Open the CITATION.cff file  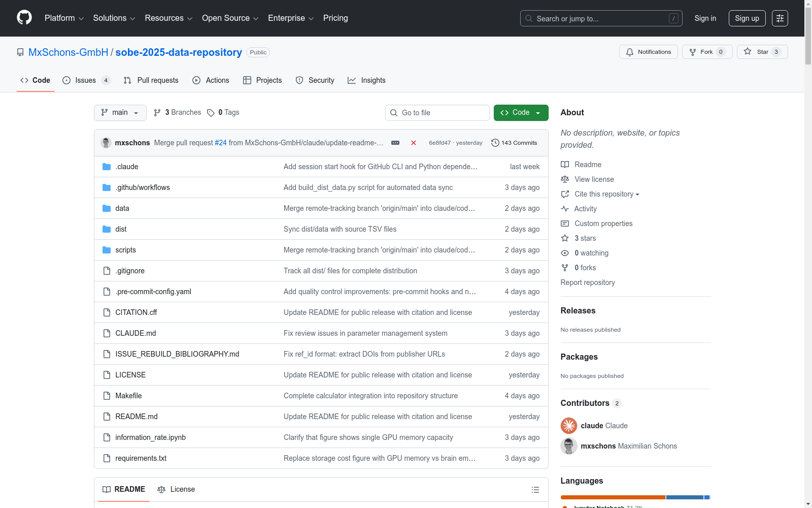pyautogui.click(x=136, y=312)
